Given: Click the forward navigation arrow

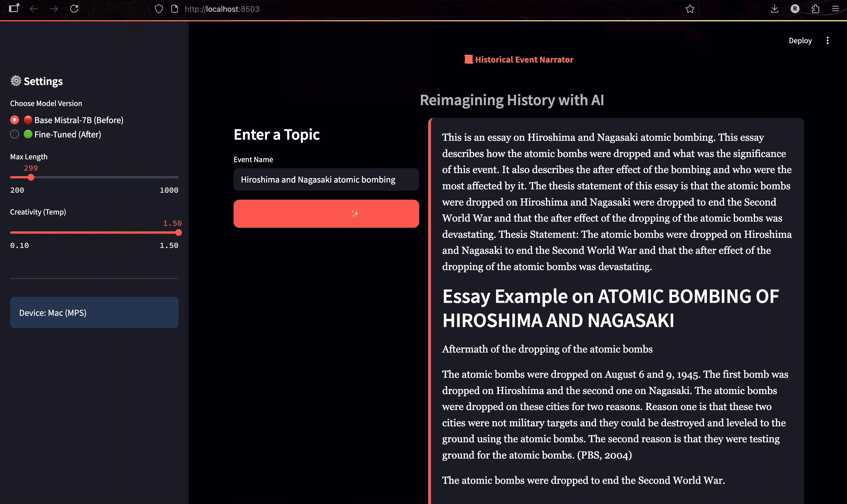Looking at the screenshot, I should point(54,9).
